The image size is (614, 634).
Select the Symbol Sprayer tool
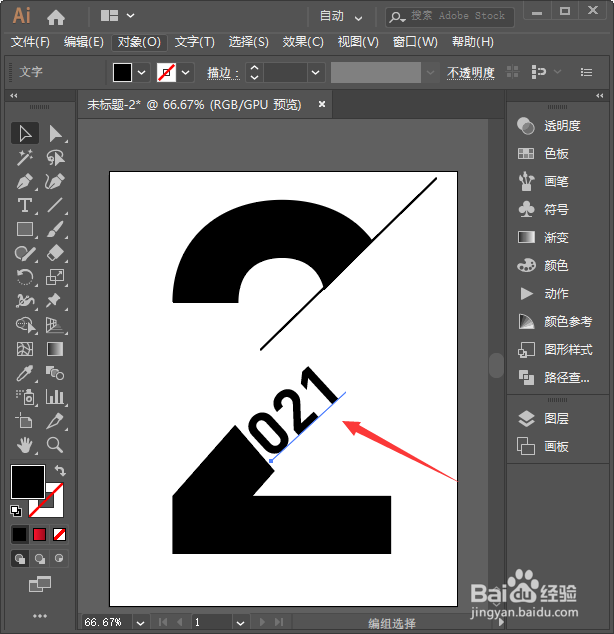pyautogui.click(x=25, y=397)
